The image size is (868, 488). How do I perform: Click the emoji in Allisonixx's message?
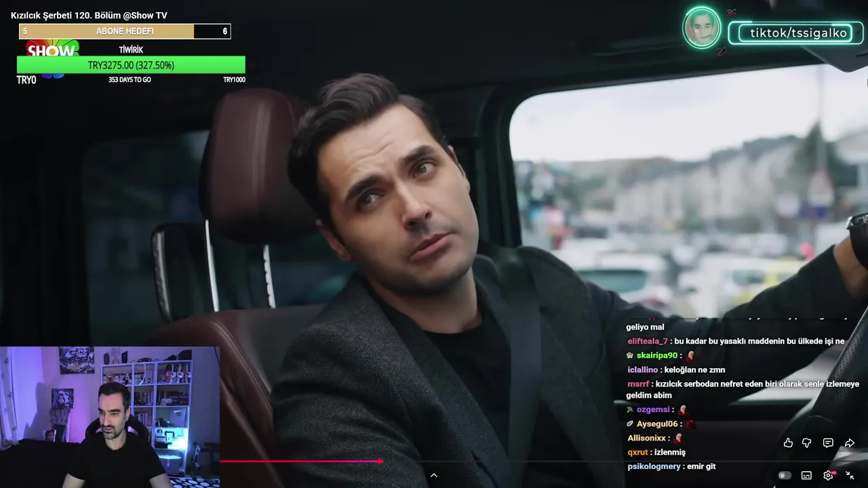point(680,439)
